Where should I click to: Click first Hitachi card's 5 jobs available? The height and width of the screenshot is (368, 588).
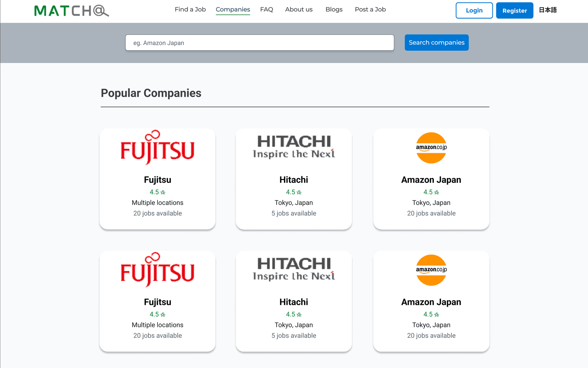coord(294,213)
